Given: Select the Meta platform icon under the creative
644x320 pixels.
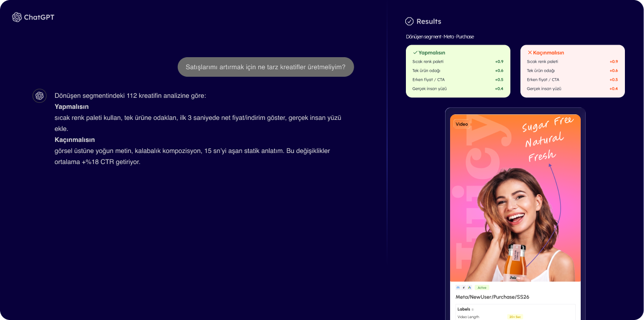Looking at the screenshot, I should [x=458, y=287].
